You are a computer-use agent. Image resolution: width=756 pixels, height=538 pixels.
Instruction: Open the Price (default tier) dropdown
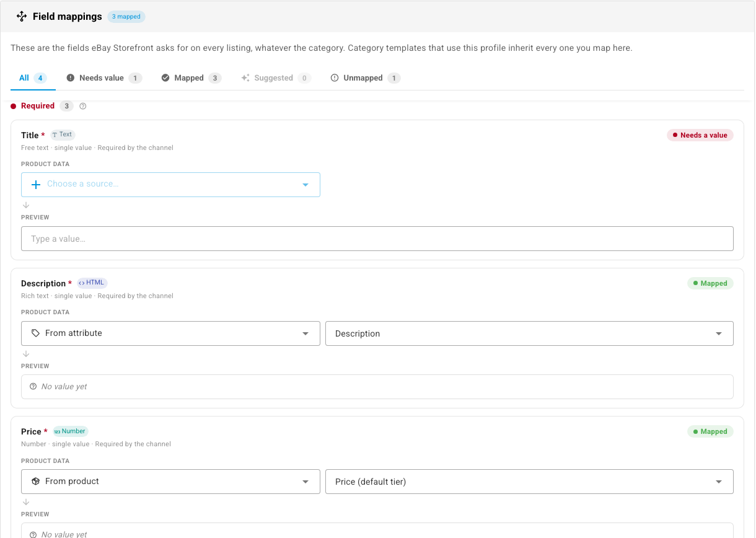point(529,482)
